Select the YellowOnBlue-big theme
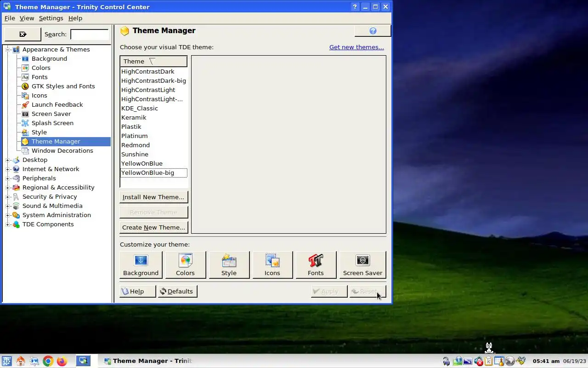The height and width of the screenshot is (368, 588). [x=153, y=172]
